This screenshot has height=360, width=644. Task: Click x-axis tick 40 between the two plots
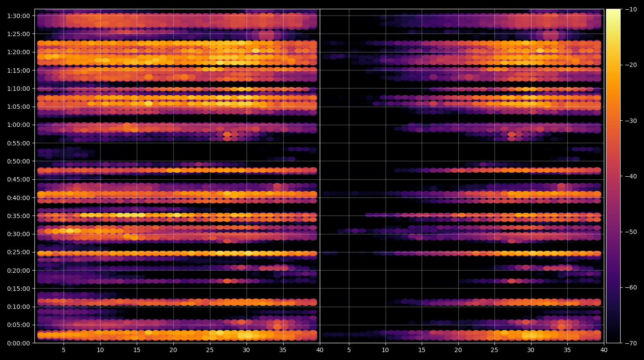320,350
